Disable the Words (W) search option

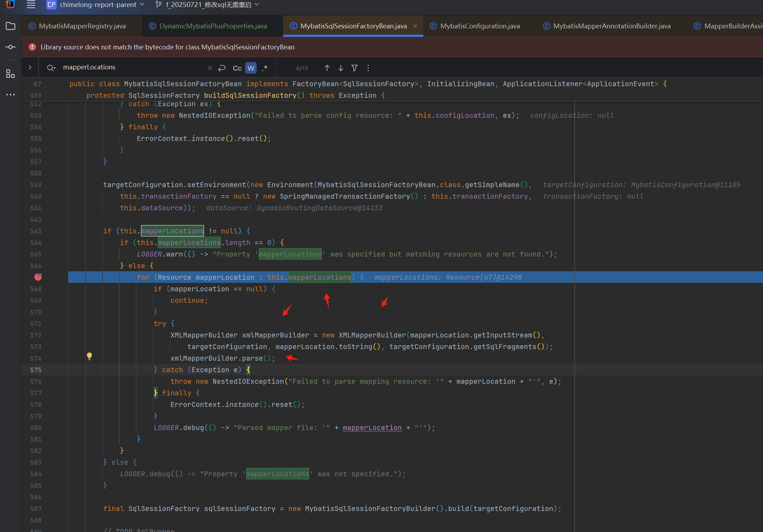click(251, 68)
